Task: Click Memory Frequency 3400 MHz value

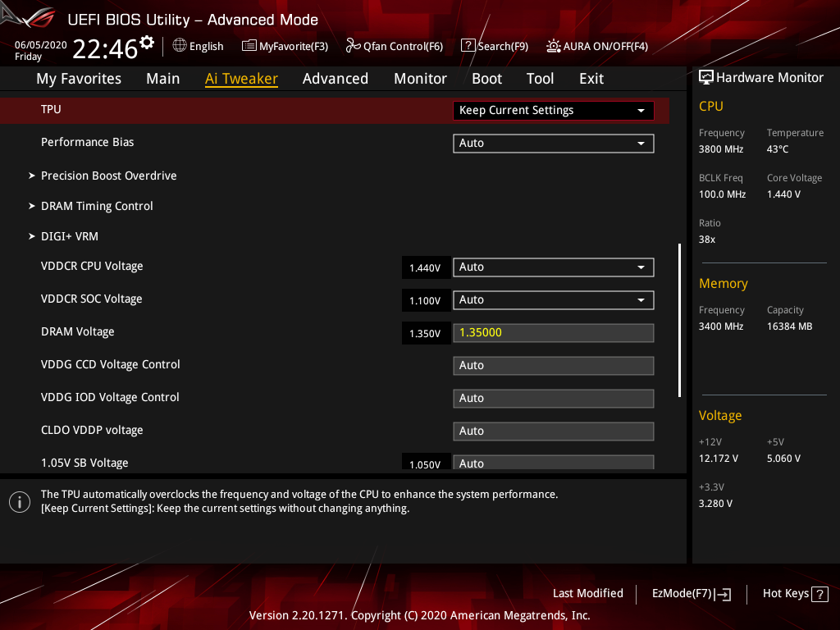Action: [x=721, y=326]
